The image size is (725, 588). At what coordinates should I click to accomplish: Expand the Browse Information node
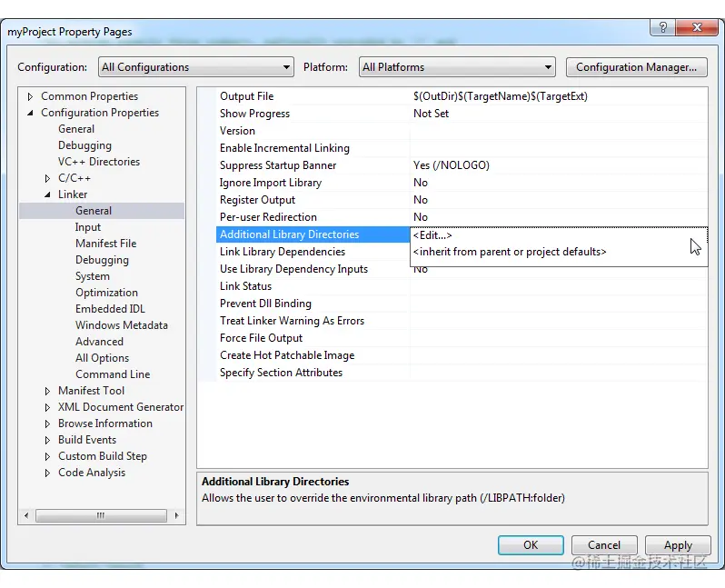[x=47, y=424]
